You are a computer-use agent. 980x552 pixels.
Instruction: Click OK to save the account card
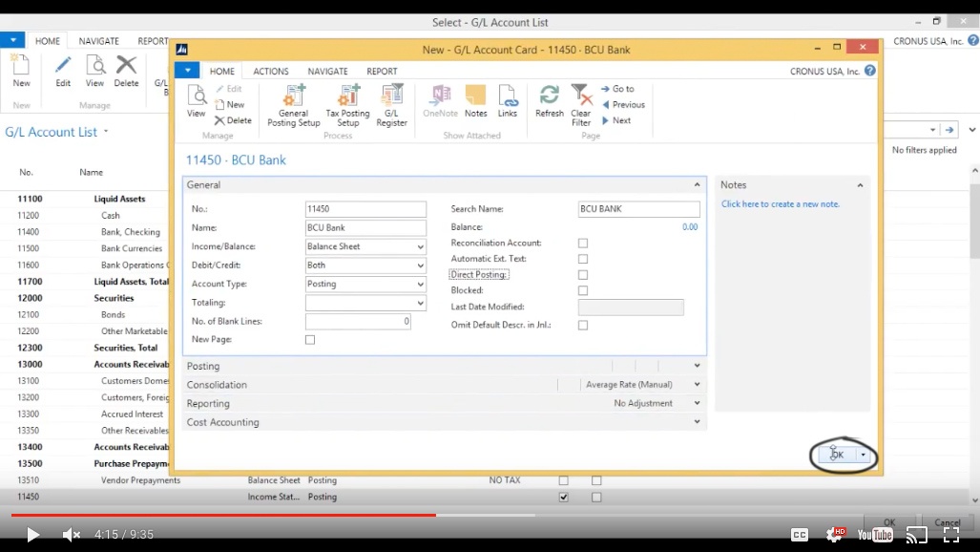(x=837, y=455)
